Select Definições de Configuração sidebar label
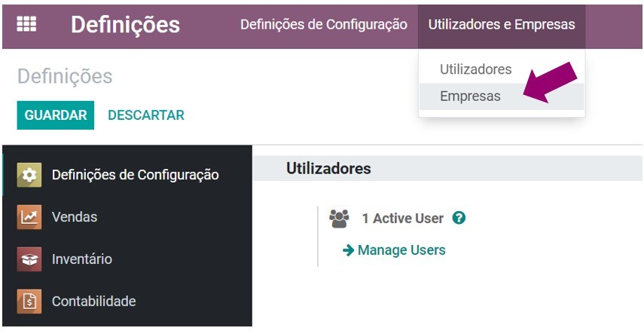The width and height of the screenshot is (644, 334). click(x=135, y=175)
